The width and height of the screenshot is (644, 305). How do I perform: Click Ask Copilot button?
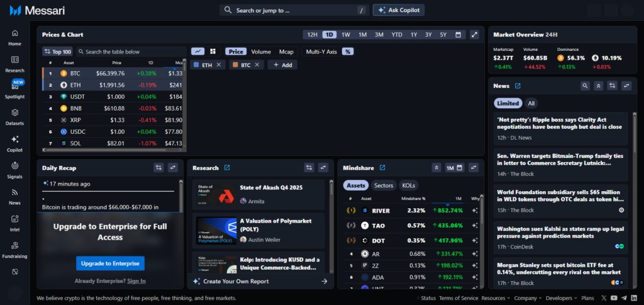click(398, 10)
